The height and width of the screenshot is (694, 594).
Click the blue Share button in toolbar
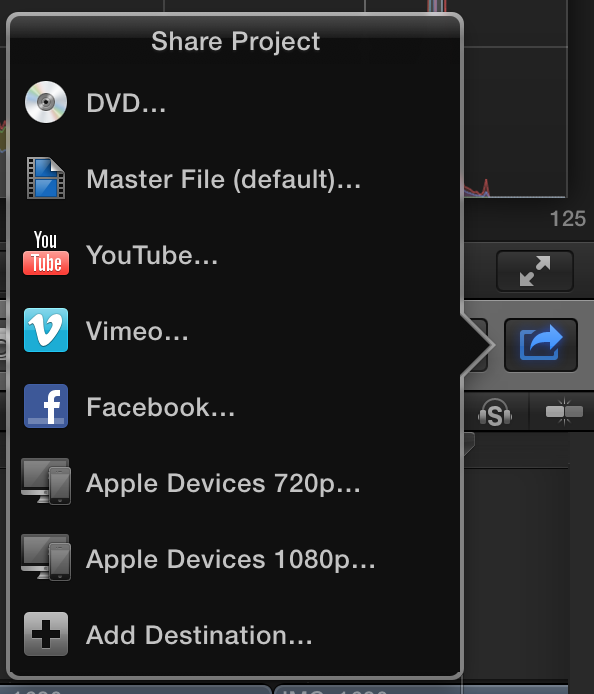pyautogui.click(x=541, y=344)
